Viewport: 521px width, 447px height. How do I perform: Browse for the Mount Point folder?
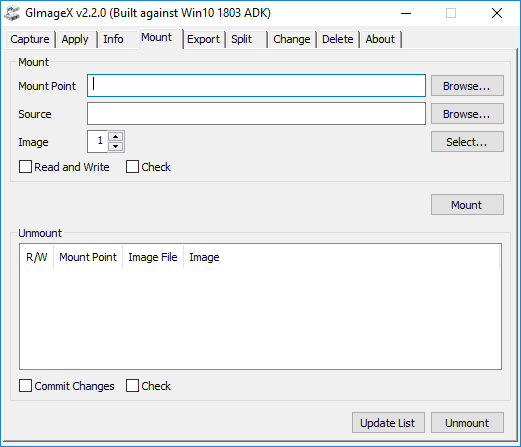tap(467, 86)
